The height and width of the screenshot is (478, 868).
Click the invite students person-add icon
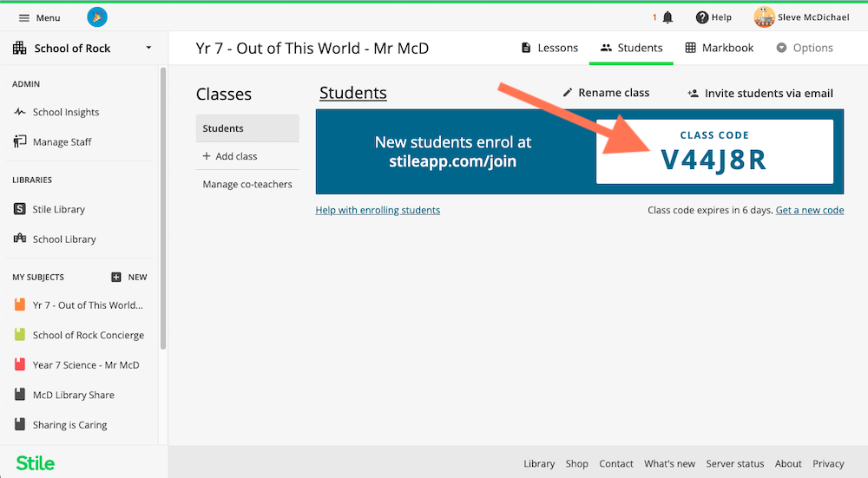pos(693,94)
